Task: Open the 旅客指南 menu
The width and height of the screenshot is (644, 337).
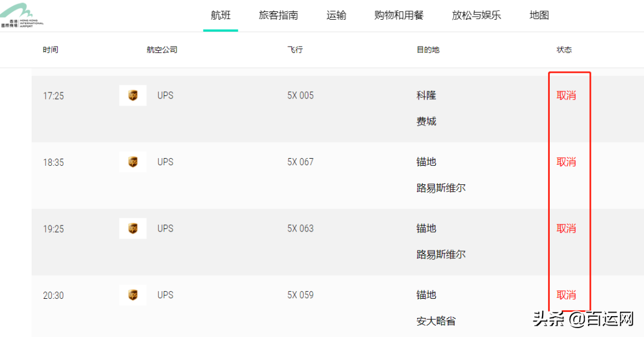Action: point(278,16)
